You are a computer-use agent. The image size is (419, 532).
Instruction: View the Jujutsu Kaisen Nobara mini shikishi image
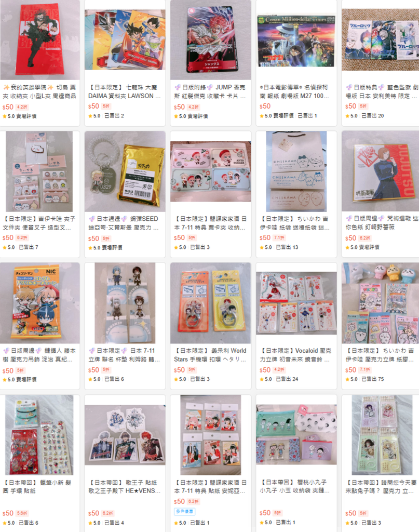click(x=381, y=171)
